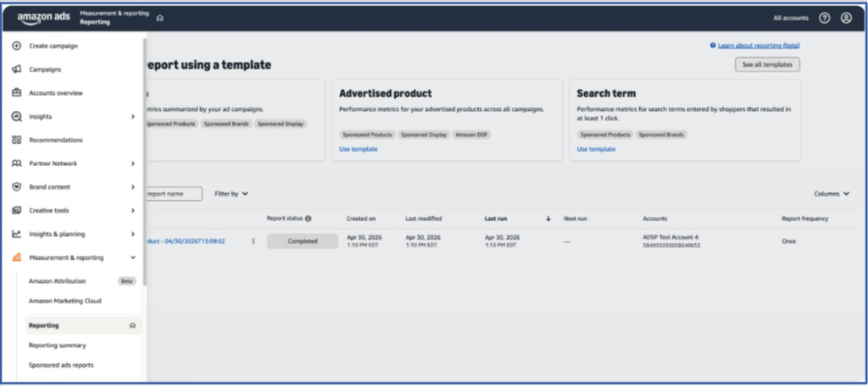868x387 pixels.
Task: Select Reporting in the sidebar
Action: pos(83,326)
